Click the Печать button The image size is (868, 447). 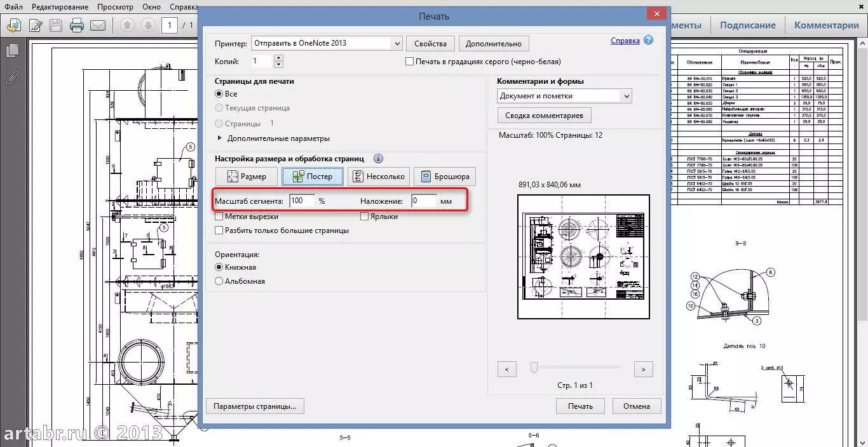[580, 406]
